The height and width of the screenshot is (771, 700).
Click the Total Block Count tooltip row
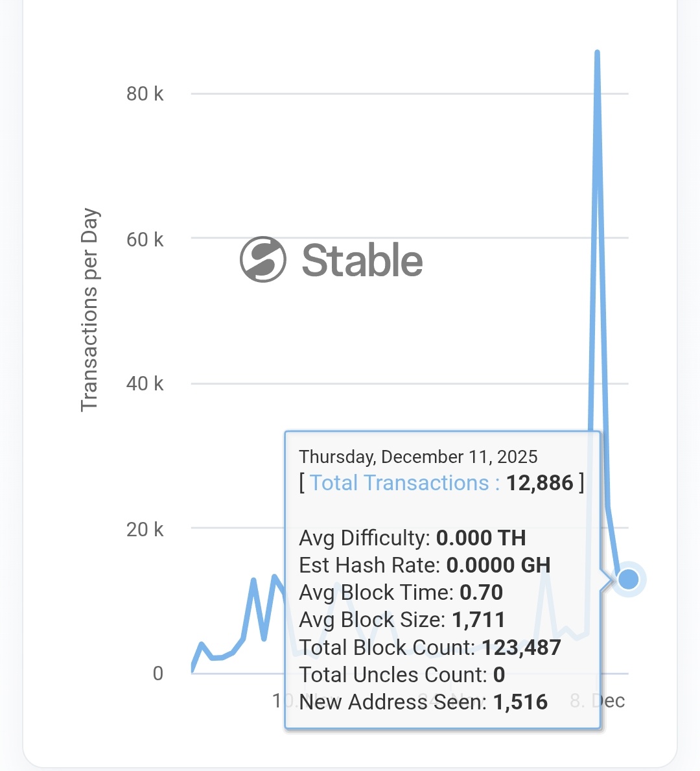point(430,648)
